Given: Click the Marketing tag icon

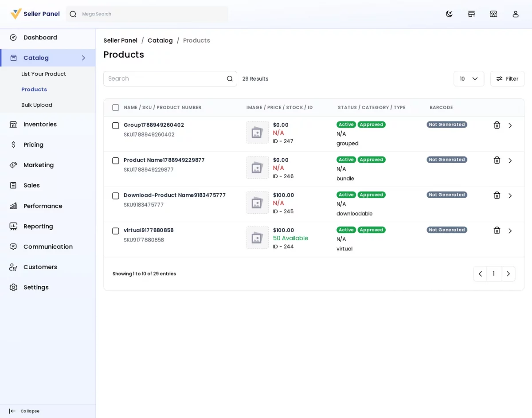Looking at the screenshot, I should [13, 165].
